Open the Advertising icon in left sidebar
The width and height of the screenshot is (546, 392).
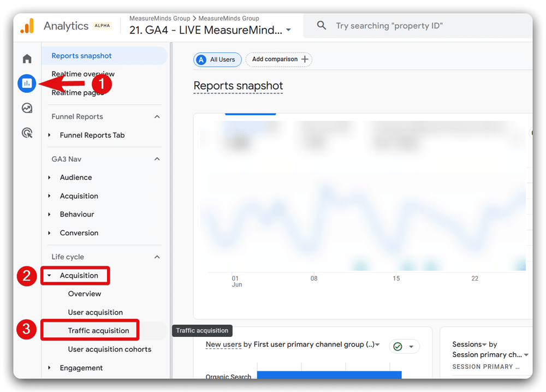click(26, 133)
